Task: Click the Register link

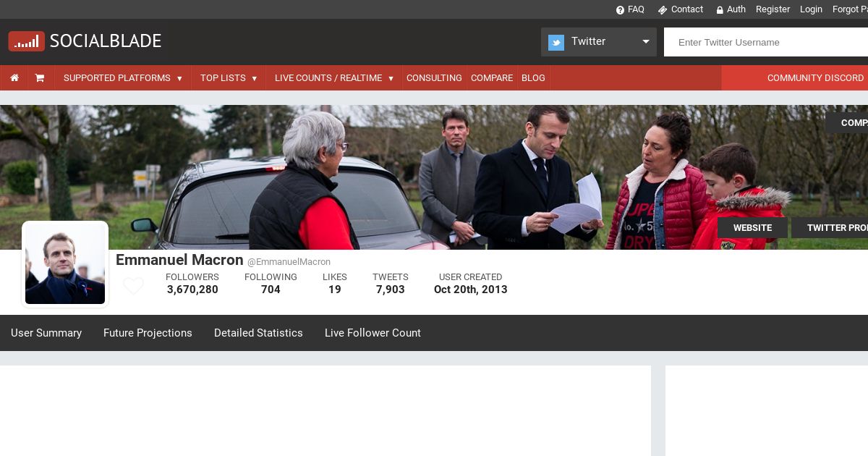Action: pos(773,9)
